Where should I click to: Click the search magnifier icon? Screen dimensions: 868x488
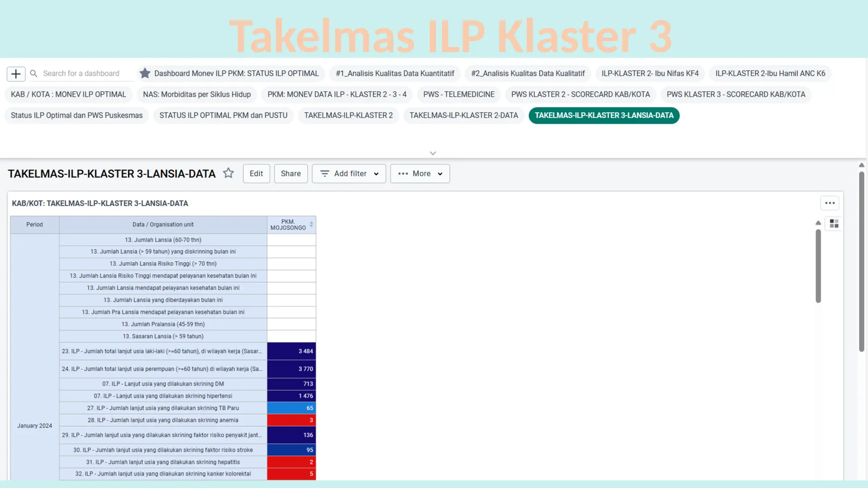click(34, 74)
